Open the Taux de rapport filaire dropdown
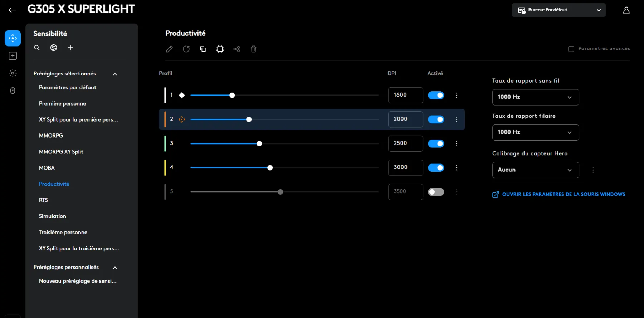Screen dimensions: 644x318 point(536,132)
